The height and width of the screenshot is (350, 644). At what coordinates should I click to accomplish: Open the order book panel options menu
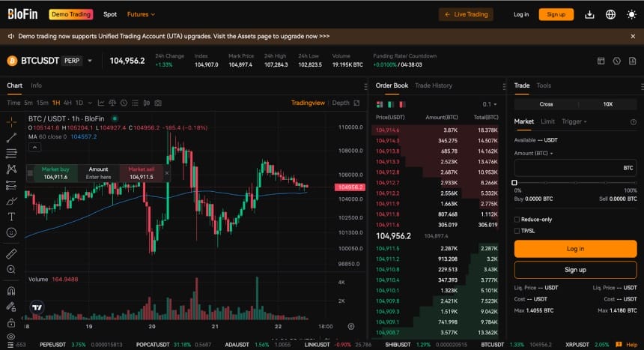pyautogui.click(x=504, y=86)
